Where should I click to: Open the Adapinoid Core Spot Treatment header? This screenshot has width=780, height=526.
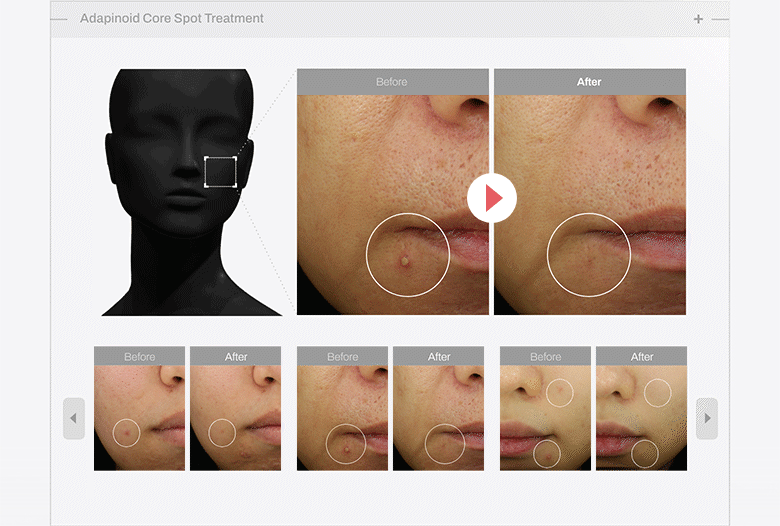point(172,18)
